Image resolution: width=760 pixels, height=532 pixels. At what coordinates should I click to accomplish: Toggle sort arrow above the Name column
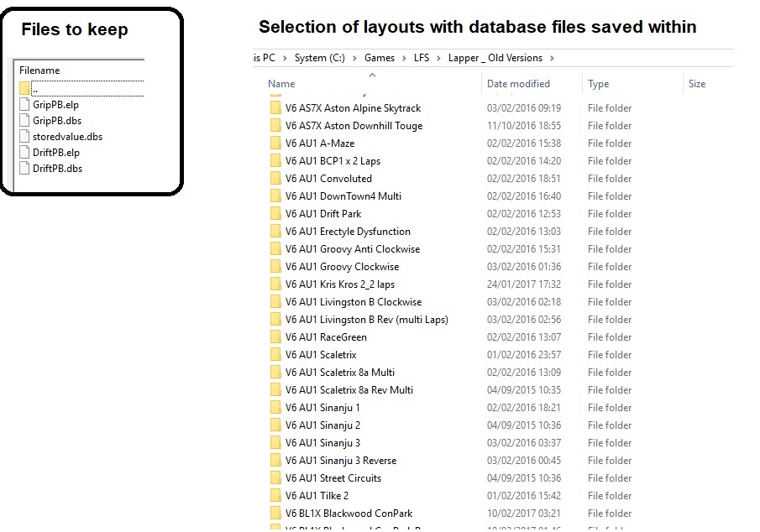372,75
